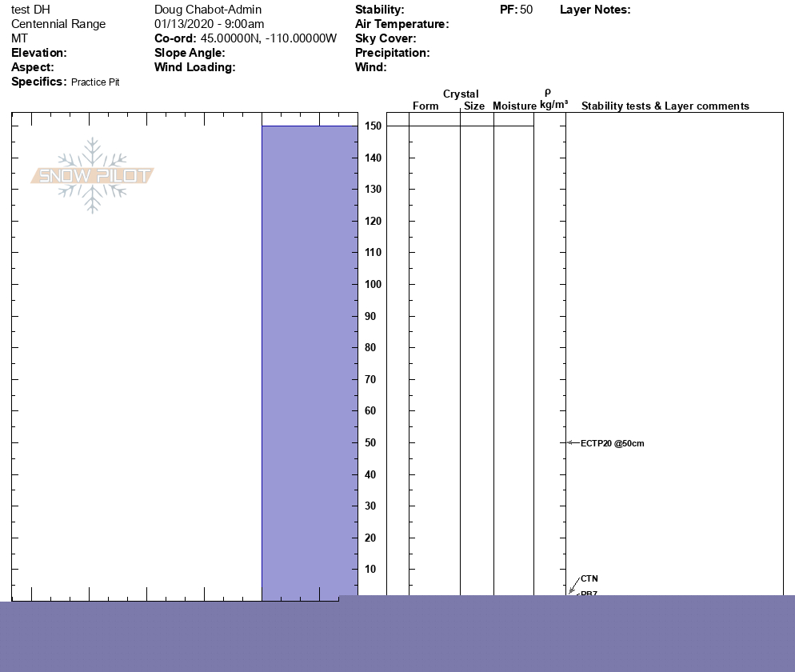Click depth axis label "120"
The width and height of the screenshot is (795, 672).
coord(374,221)
